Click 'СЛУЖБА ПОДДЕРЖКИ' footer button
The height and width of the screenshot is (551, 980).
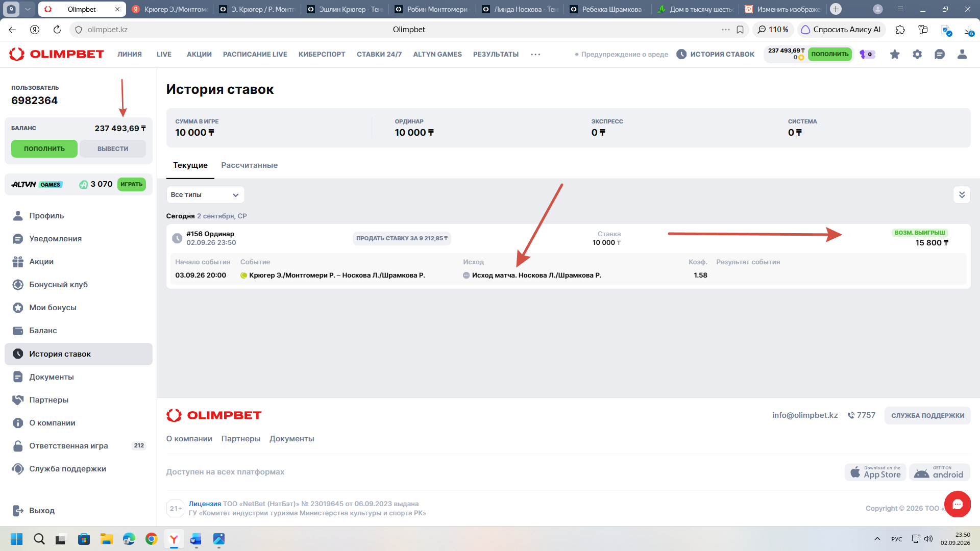point(927,416)
